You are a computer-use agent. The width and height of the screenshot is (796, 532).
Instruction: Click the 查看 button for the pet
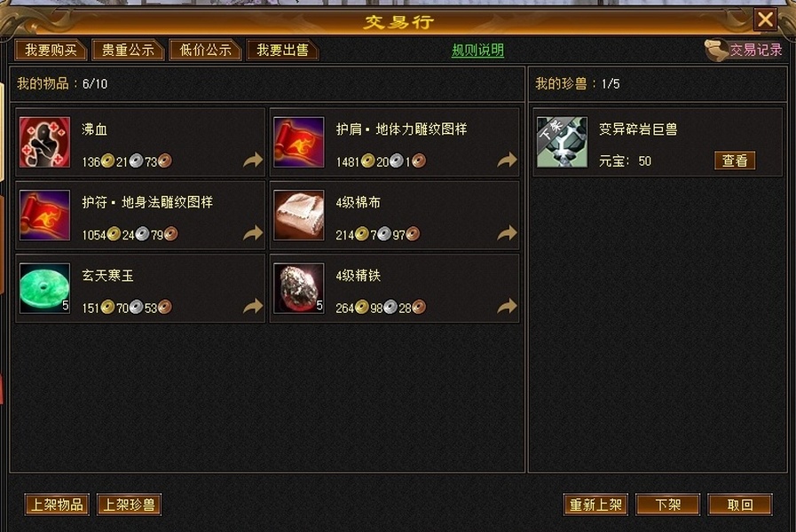pos(735,160)
